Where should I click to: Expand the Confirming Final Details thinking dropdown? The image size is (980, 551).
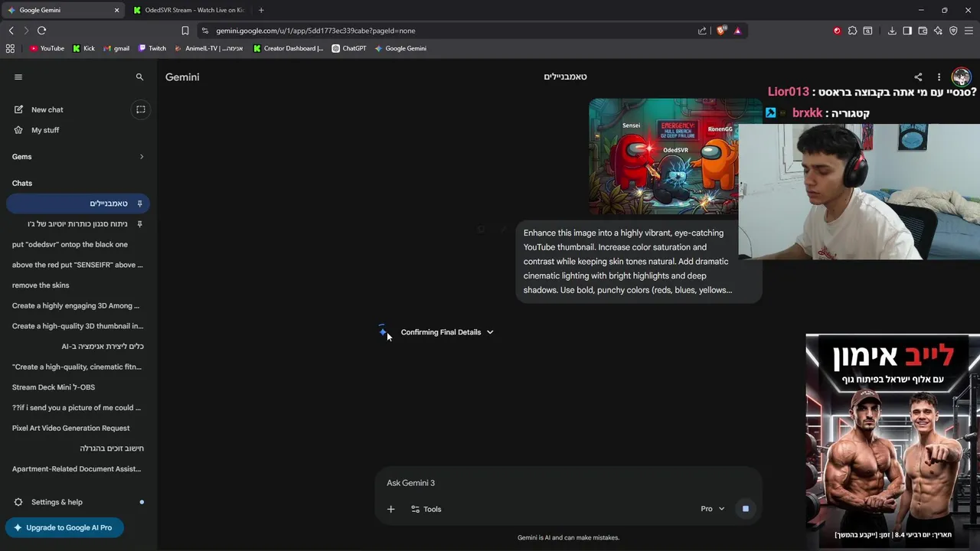447,332
